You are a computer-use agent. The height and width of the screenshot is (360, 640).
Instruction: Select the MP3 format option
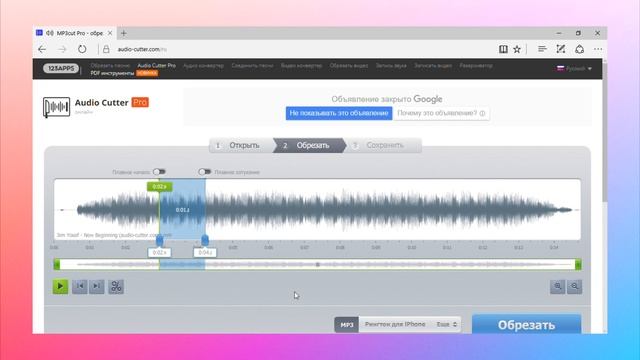point(347,324)
